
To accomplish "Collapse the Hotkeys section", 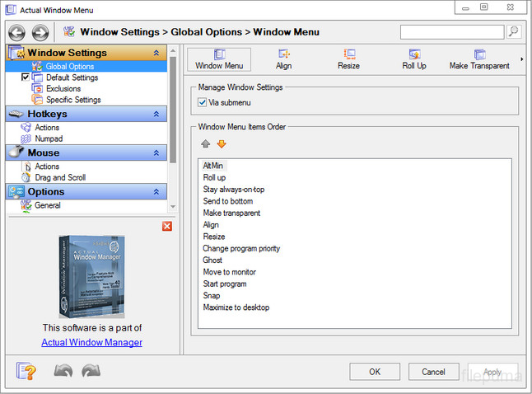I will pos(156,114).
